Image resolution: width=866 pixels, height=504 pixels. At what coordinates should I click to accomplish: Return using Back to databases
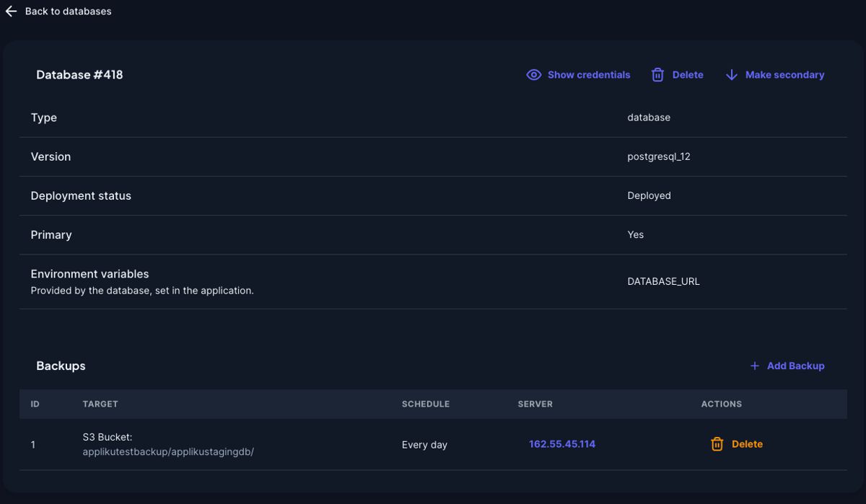tap(69, 11)
